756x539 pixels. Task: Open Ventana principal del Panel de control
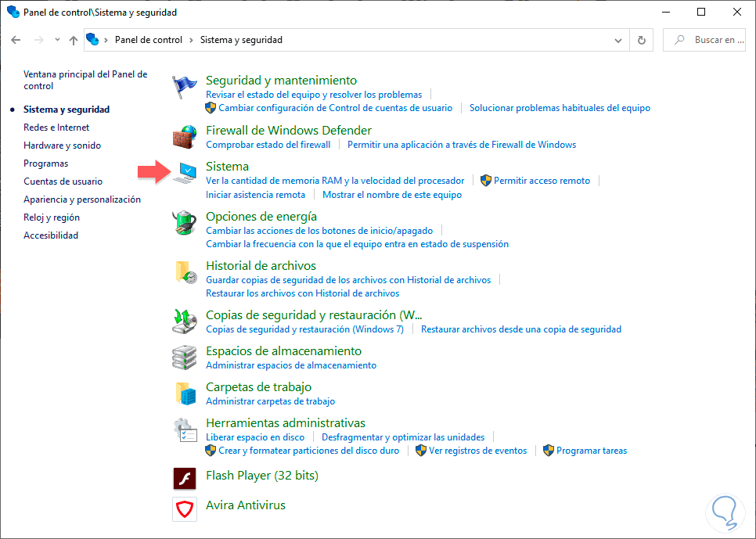pyautogui.click(x=85, y=80)
